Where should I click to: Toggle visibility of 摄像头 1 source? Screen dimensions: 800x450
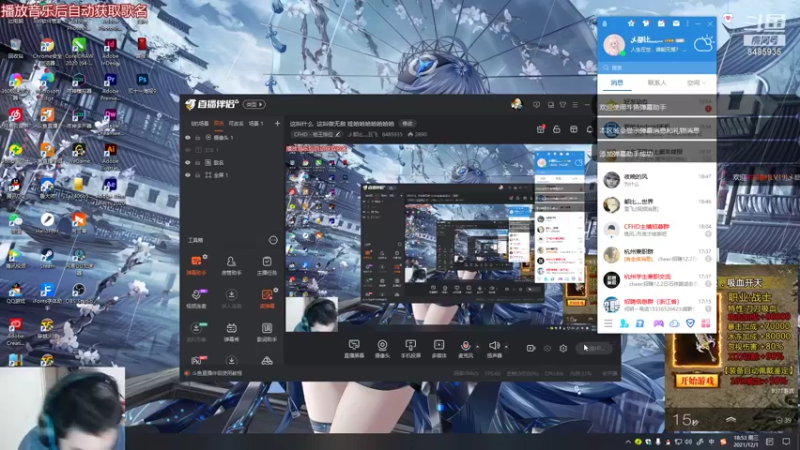click(x=188, y=138)
